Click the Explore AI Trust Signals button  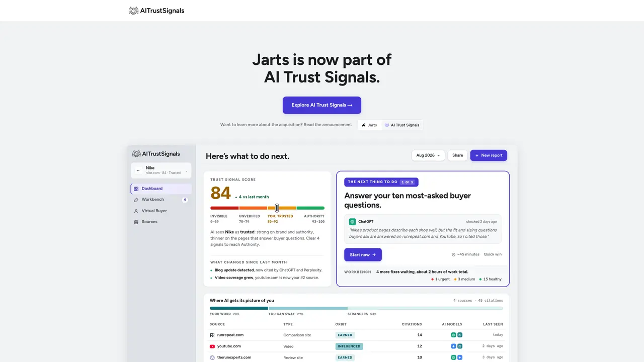coord(322,105)
